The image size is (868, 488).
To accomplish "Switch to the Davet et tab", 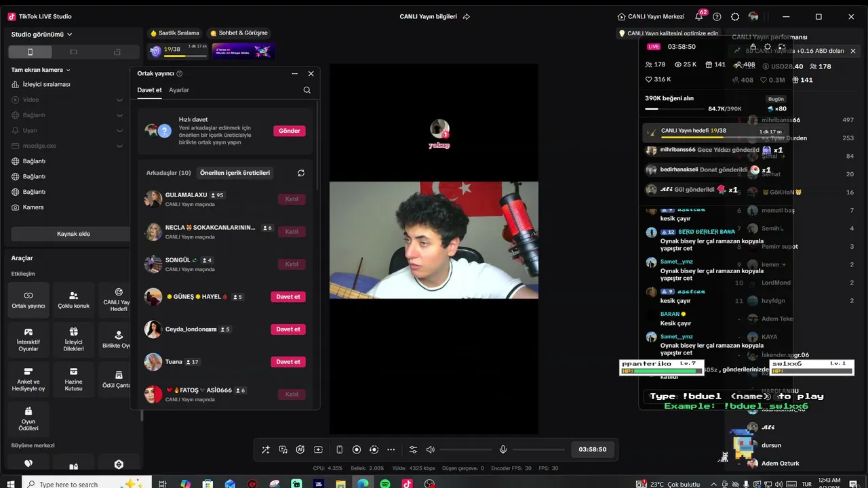I will (149, 90).
